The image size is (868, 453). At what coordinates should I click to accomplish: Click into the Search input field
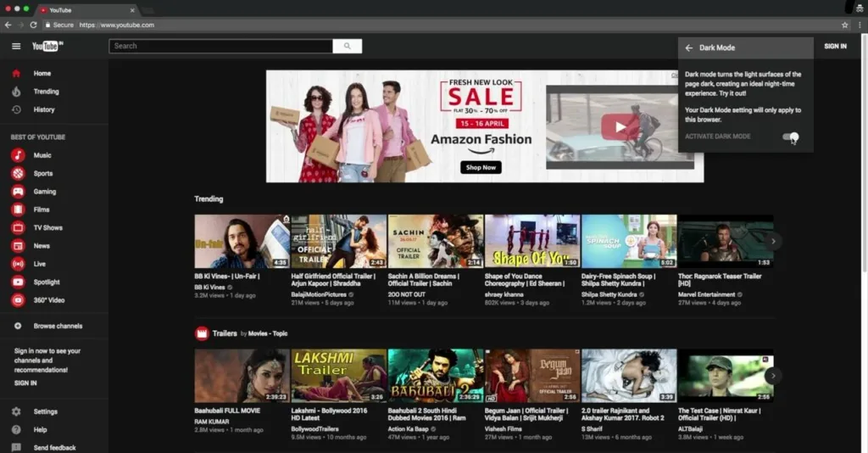pyautogui.click(x=220, y=46)
